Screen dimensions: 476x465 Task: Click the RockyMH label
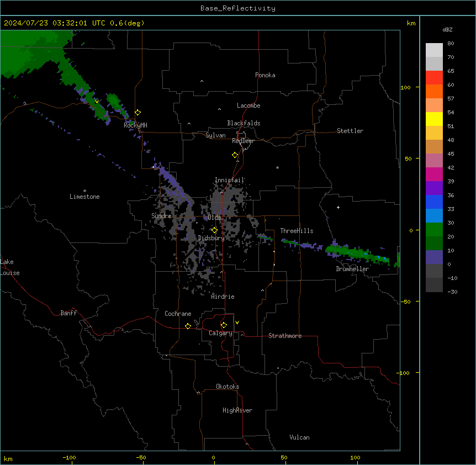click(135, 125)
